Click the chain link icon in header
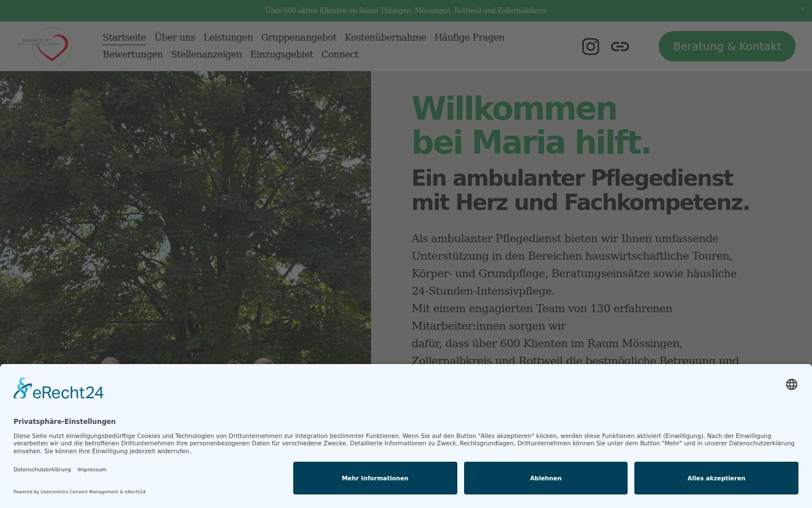This screenshot has height=508, width=812. [x=620, y=46]
